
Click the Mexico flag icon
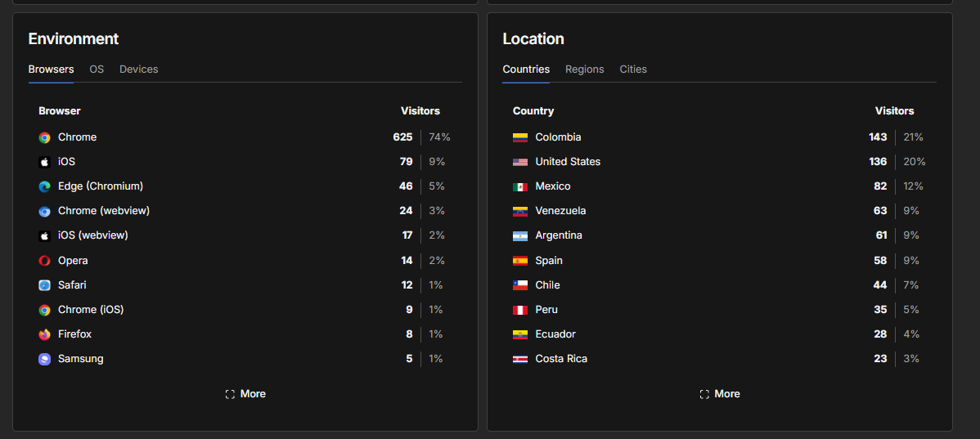point(520,186)
